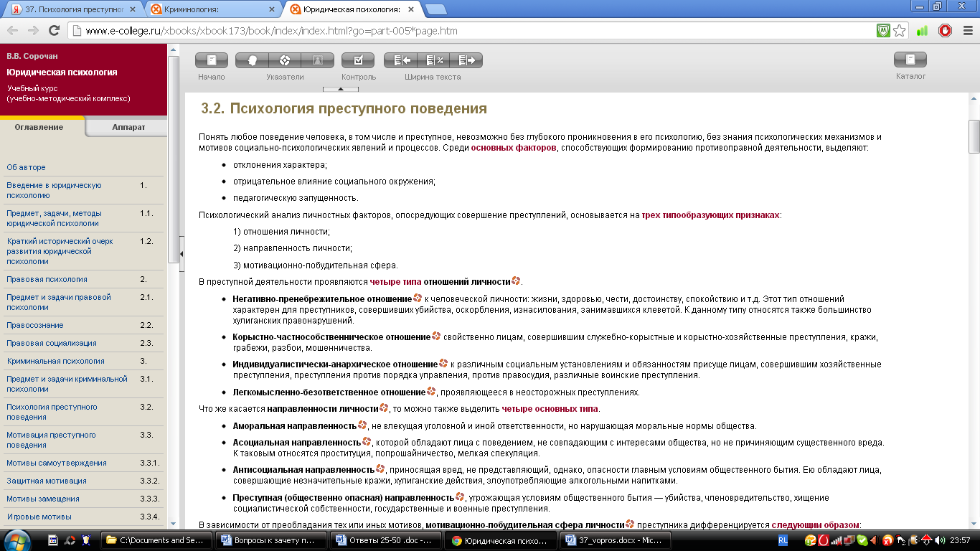The height and width of the screenshot is (551, 980).
Task: Click glossary icon after 'Легкомысленно-безответственное отношение'
Action: click(x=431, y=391)
